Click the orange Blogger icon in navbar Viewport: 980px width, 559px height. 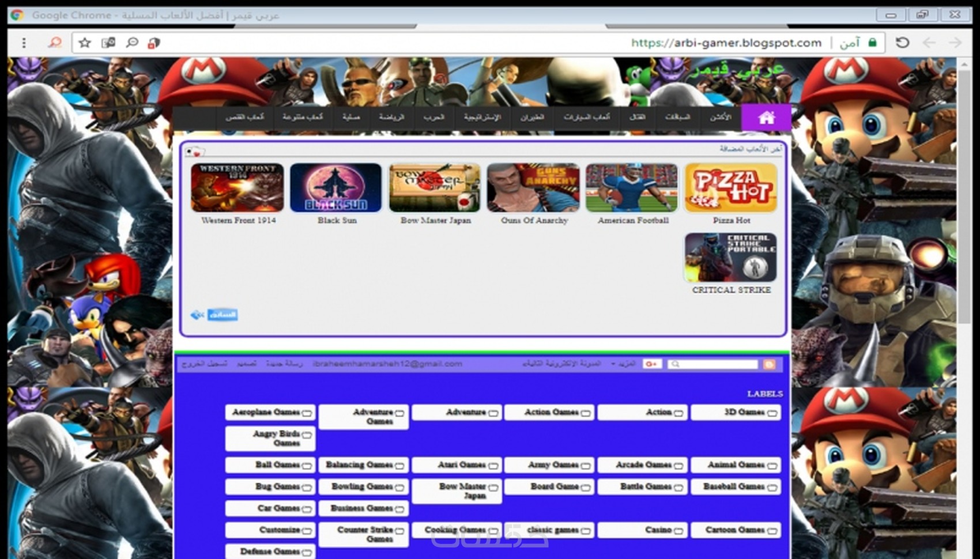[x=769, y=364]
